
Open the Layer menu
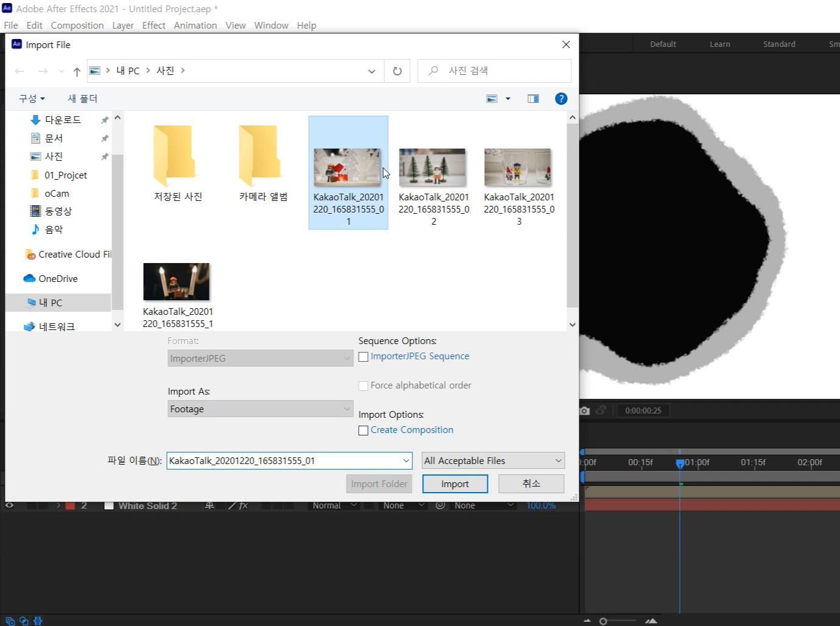point(123,25)
